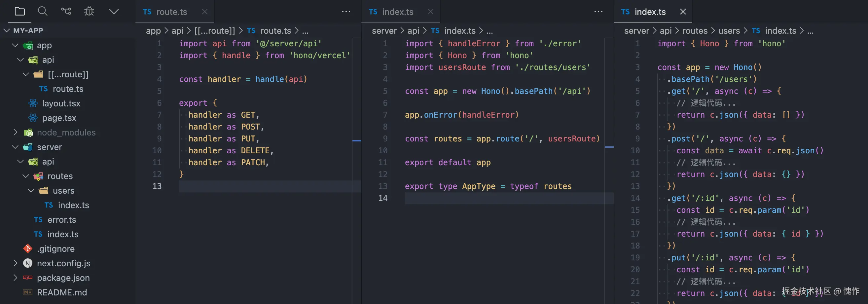Screen dimensions: 868x304
Task: Collapse the users folder
Action: coord(31,190)
